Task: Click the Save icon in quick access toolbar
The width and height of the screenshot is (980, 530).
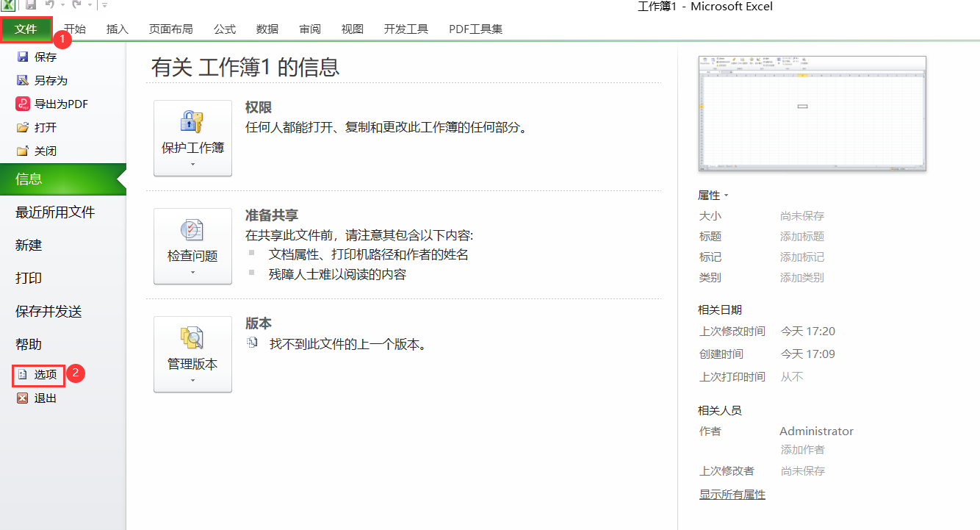Action: point(30,5)
